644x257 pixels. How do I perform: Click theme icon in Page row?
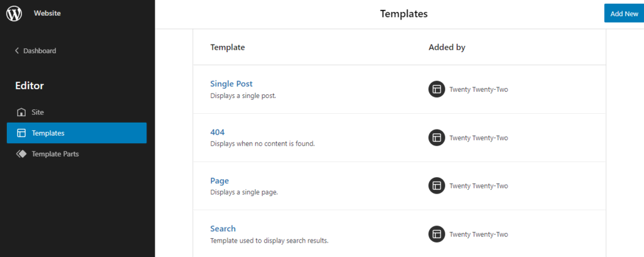coord(436,185)
